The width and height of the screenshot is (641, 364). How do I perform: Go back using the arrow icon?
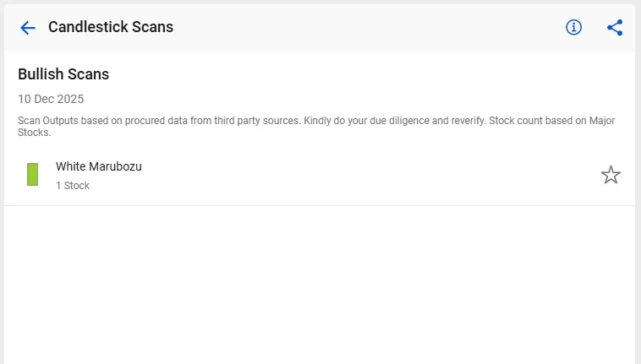(28, 28)
